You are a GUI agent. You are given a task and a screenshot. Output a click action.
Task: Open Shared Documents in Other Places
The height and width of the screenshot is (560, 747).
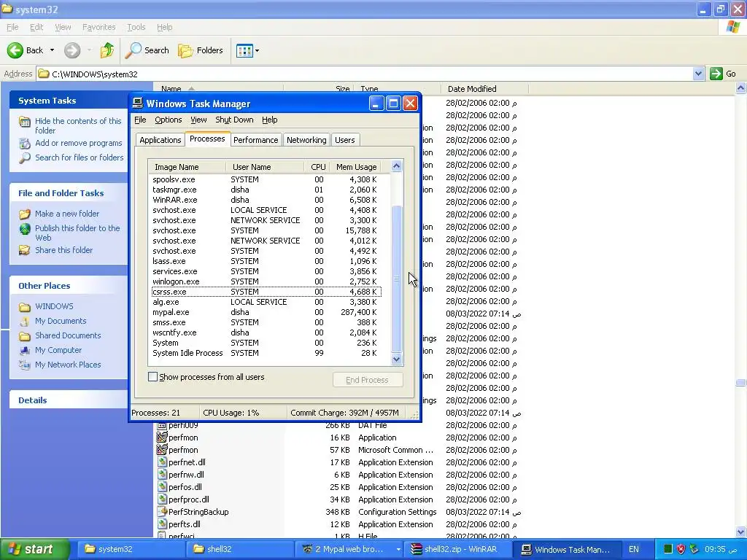(x=68, y=335)
